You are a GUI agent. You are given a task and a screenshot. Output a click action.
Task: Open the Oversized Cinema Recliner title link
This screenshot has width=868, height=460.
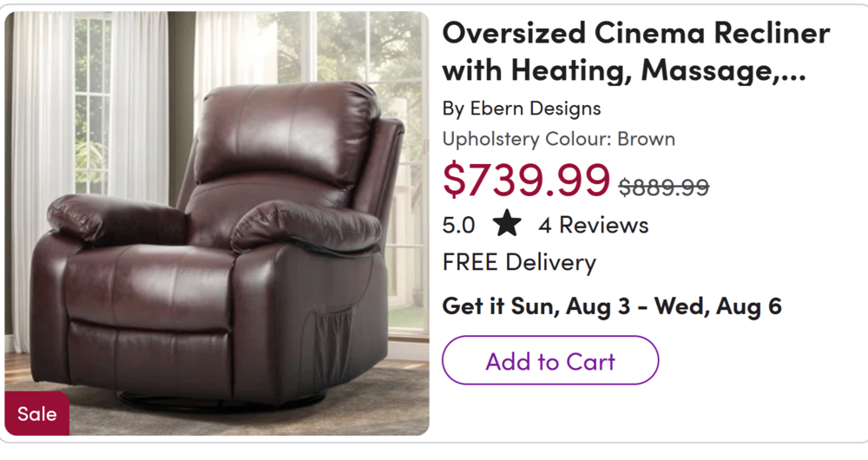(635, 51)
